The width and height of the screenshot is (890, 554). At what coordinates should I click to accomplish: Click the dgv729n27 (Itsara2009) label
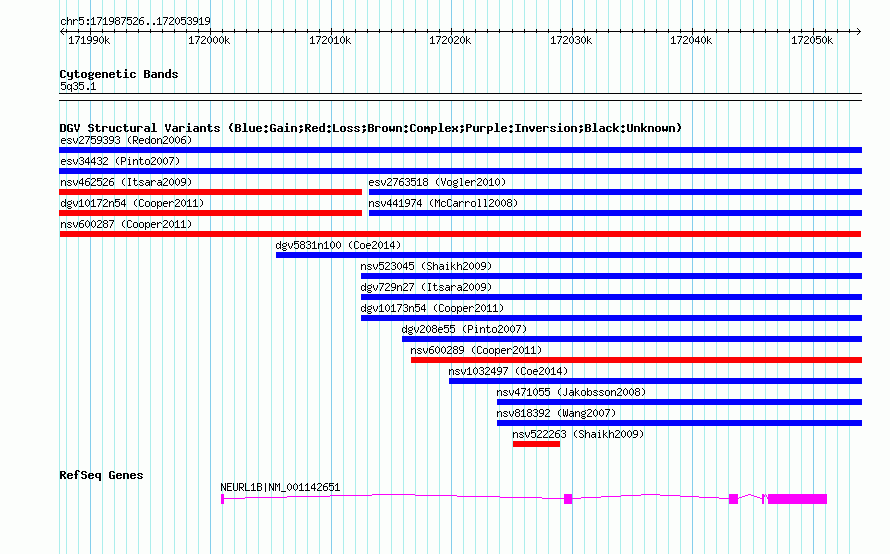tap(426, 287)
